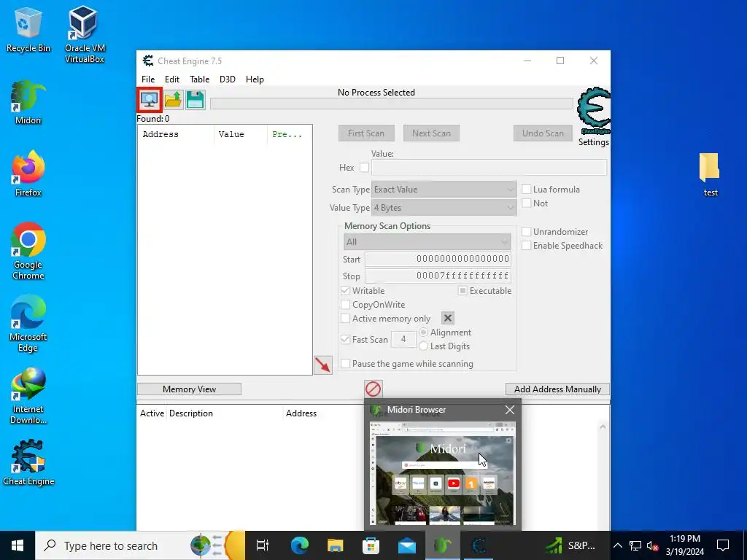
Task: Toggle the Fast Scan checkbox
Action: (x=345, y=339)
